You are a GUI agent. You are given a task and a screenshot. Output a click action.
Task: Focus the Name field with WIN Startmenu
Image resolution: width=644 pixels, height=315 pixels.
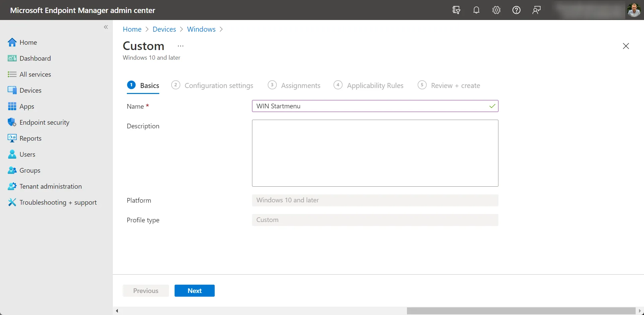point(375,106)
